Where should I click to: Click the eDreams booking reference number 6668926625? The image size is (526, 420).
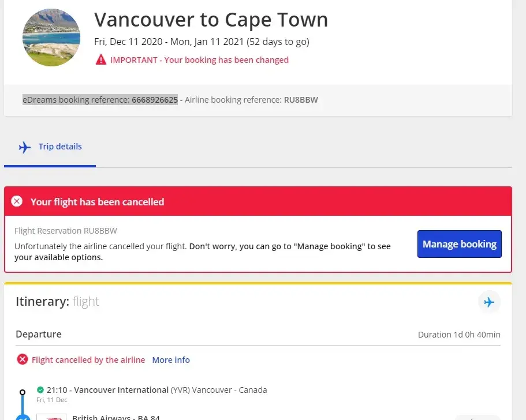pos(155,100)
